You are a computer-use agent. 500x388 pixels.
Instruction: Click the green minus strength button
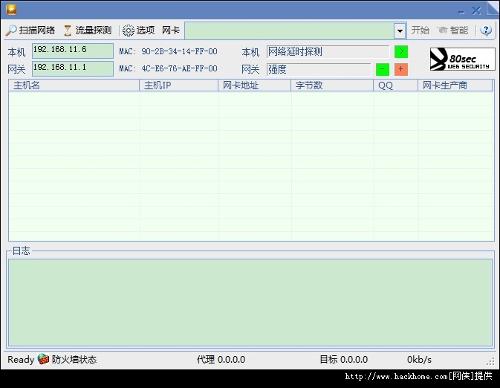[382, 69]
